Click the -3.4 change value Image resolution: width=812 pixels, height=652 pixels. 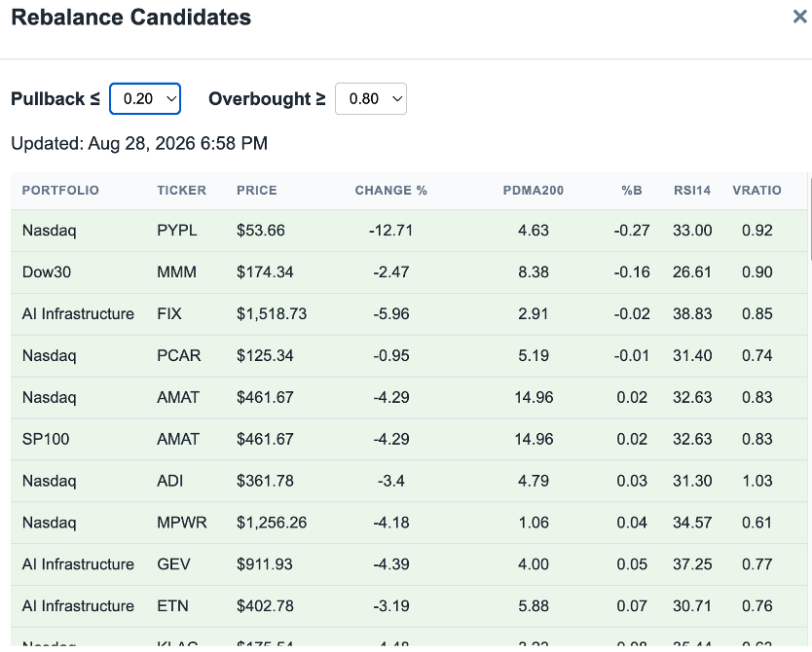coord(391,481)
